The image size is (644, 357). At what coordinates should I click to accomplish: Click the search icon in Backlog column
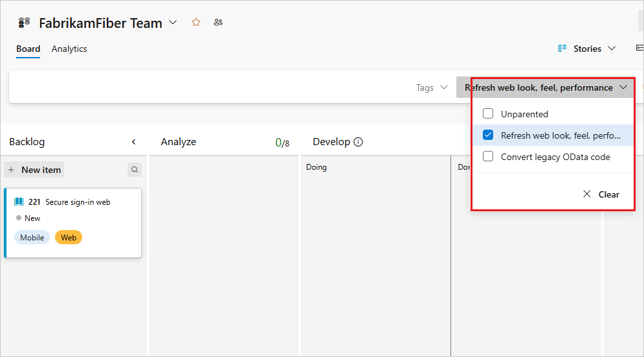[x=135, y=170]
